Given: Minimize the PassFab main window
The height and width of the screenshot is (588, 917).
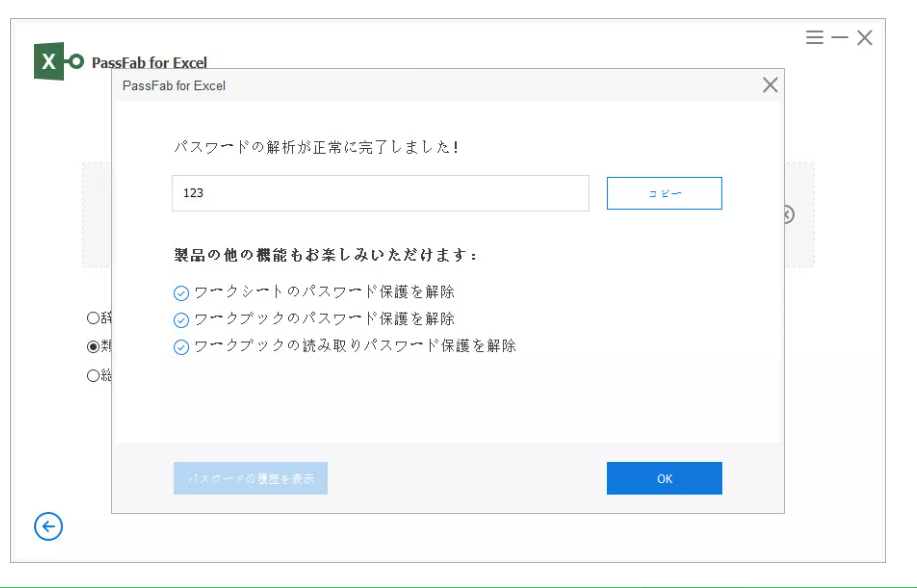Looking at the screenshot, I should coord(839,37).
